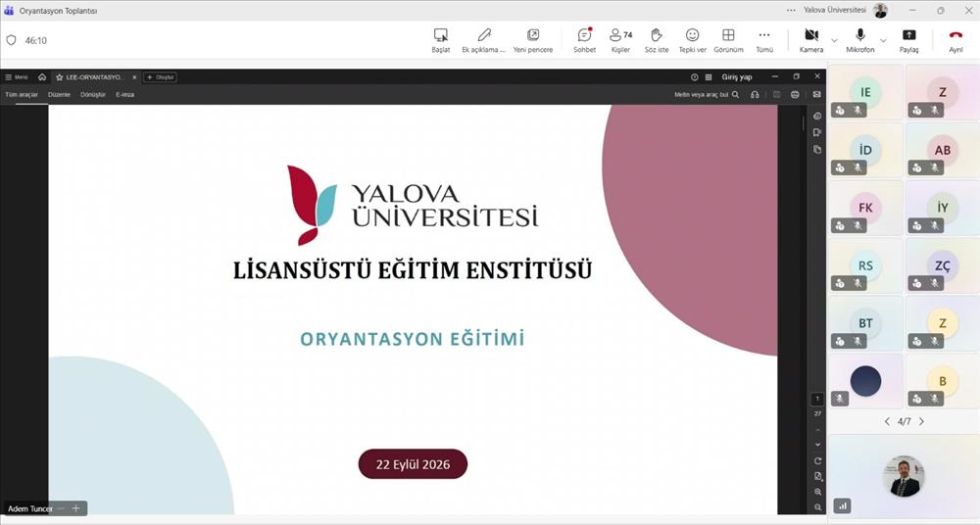Zoom in shared content with plus near Adem Tuncer
Screen dimensions: 980x525
point(75,508)
